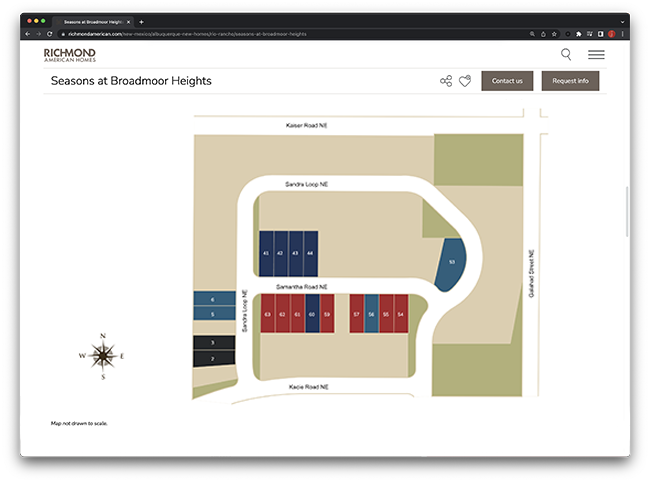
Task: Click the Seasons at Broadmoor Heights heading
Action: pos(131,81)
